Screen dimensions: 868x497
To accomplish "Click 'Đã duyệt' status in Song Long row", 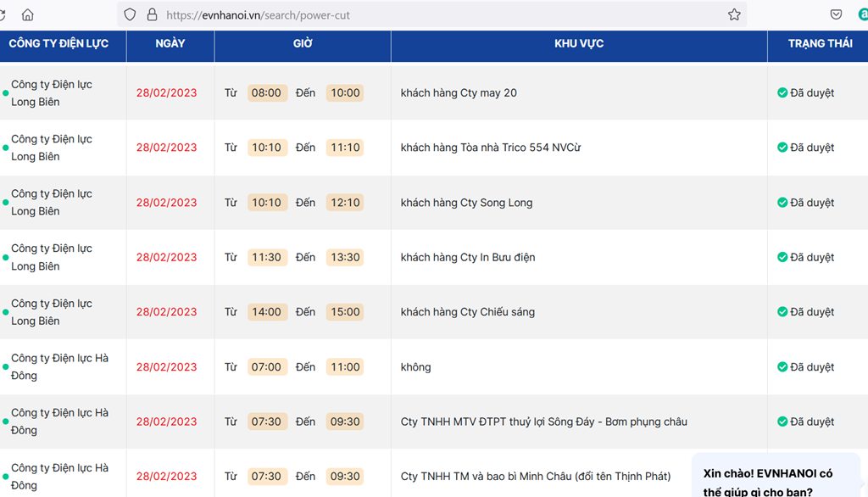I will [812, 203].
